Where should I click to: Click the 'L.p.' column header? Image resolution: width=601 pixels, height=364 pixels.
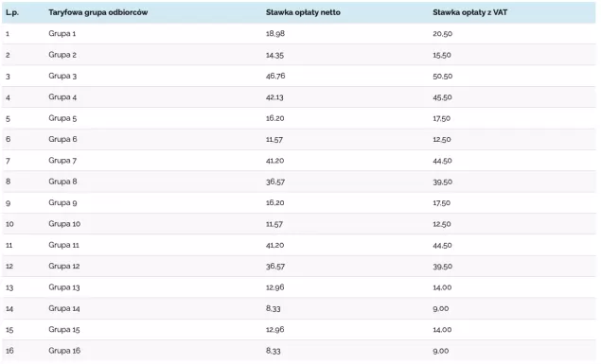pos(12,12)
